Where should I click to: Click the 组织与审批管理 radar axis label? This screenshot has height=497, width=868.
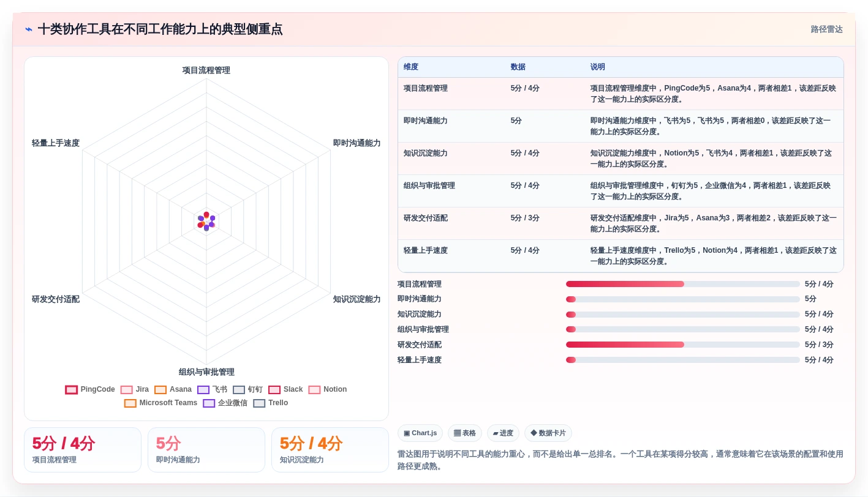click(206, 372)
